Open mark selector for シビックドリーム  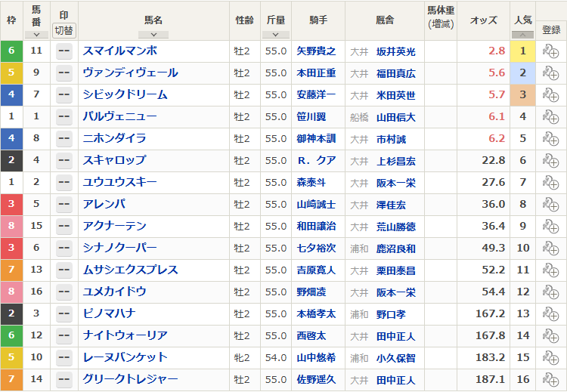click(64, 95)
